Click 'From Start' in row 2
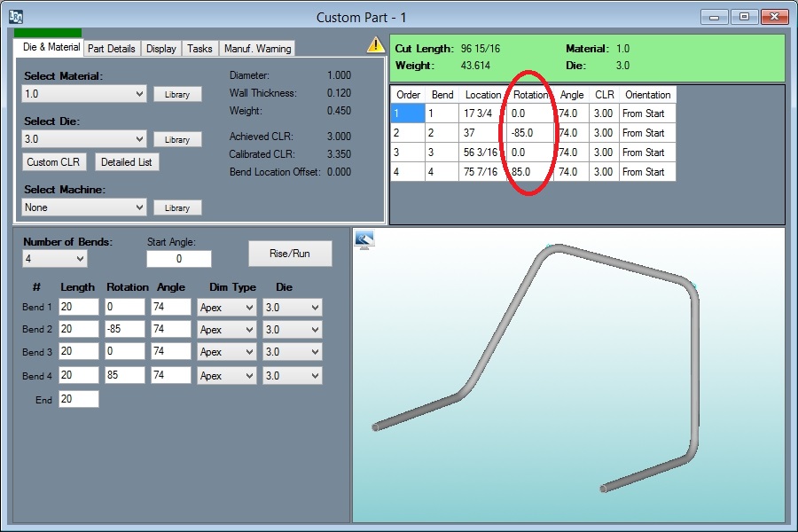Viewport: 798px width, 532px height. 648,133
